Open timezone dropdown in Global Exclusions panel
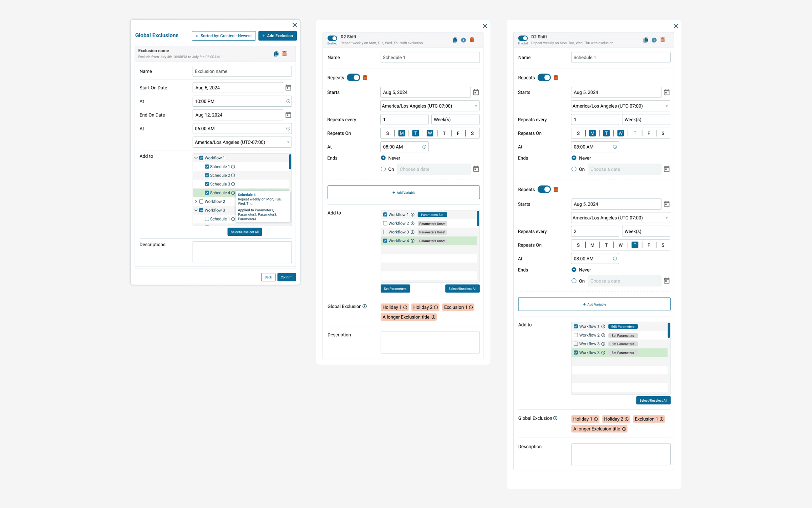812x508 pixels. point(242,142)
